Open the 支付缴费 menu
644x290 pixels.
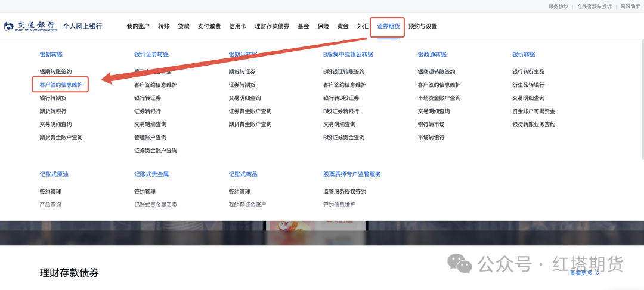(x=209, y=26)
